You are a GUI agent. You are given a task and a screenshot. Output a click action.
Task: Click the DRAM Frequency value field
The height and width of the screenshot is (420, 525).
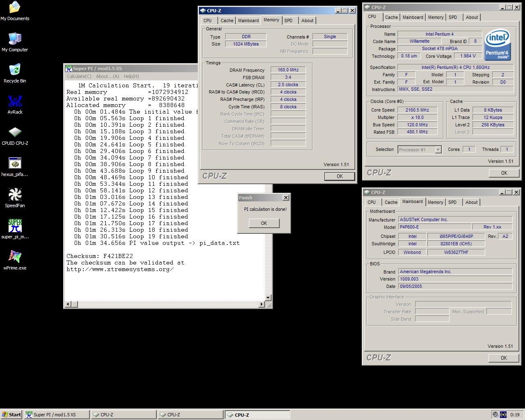pos(288,70)
